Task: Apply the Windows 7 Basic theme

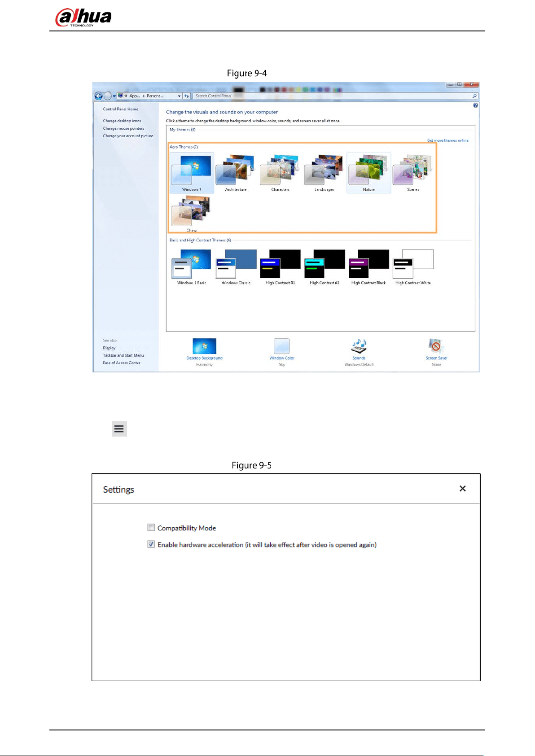Action: click(x=192, y=267)
